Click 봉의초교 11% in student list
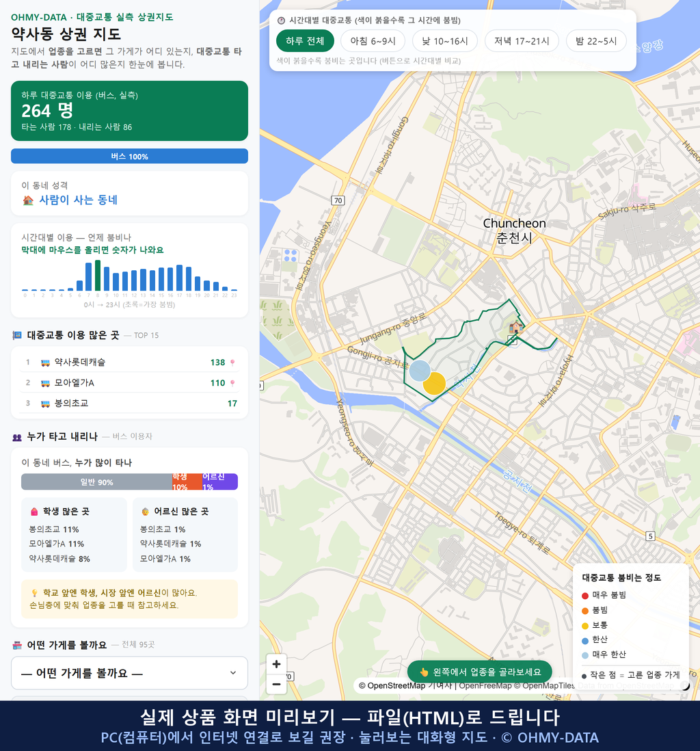 53,529
